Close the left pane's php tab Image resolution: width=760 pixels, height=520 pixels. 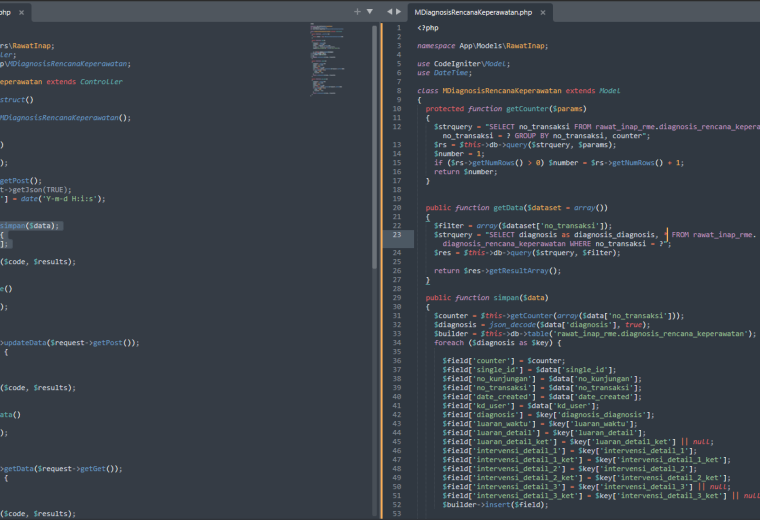(21, 13)
